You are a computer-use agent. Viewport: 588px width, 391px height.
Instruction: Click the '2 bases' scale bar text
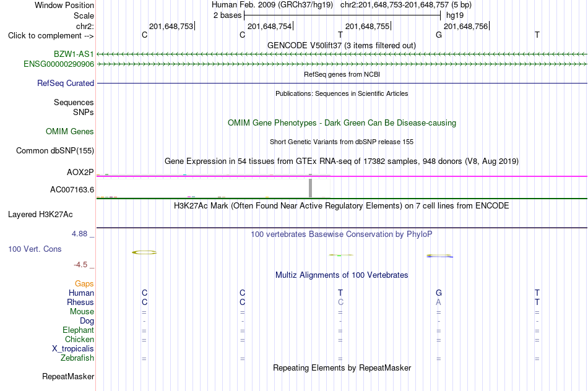[x=227, y=15]
